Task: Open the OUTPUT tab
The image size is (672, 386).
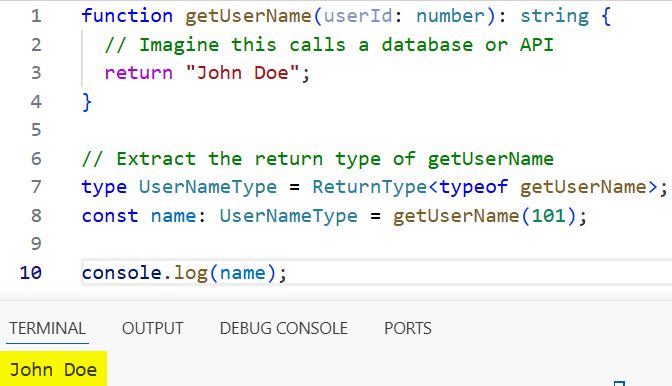Action: coord(153,328)
